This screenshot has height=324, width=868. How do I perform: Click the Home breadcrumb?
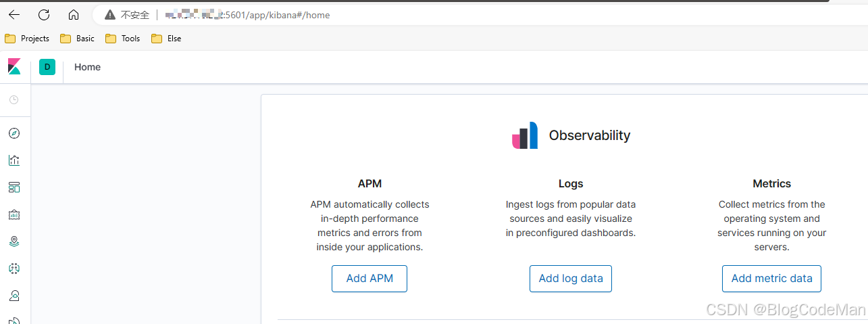point(87,67)
